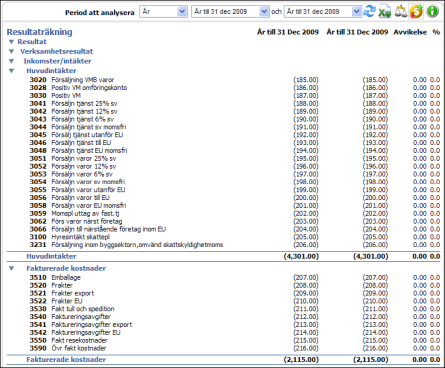The image size is (445, 368).
Task: Click account 3046 Försäljn tjänst till EU
Action: (70, 143)
